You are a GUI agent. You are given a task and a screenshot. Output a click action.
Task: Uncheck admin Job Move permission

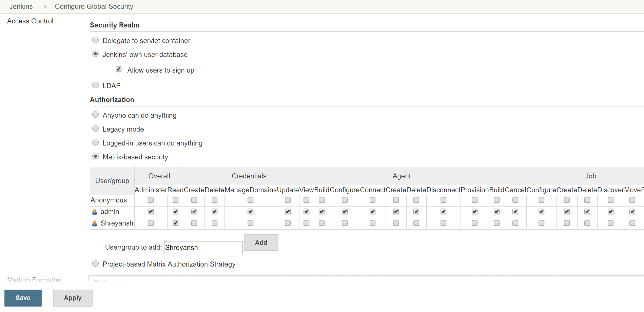click(x=632, y=212)
